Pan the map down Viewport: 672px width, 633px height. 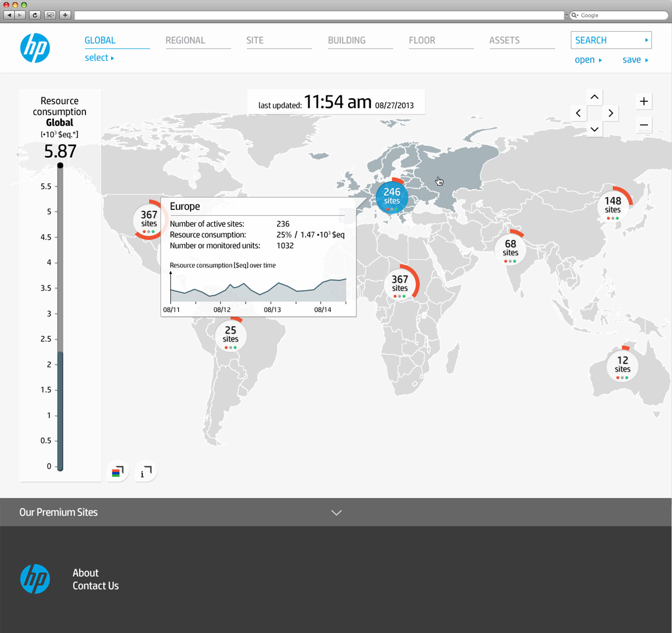(594, 129)
